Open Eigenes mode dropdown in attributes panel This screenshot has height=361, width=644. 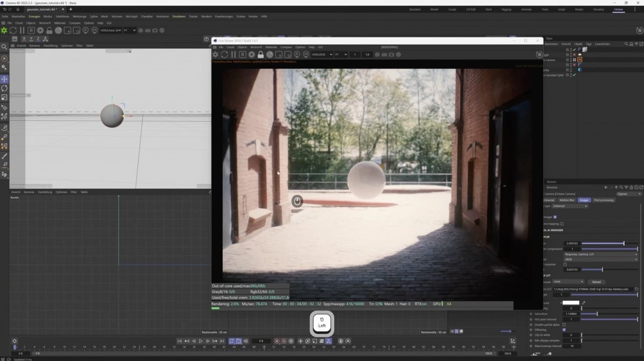tap(628, 194)
